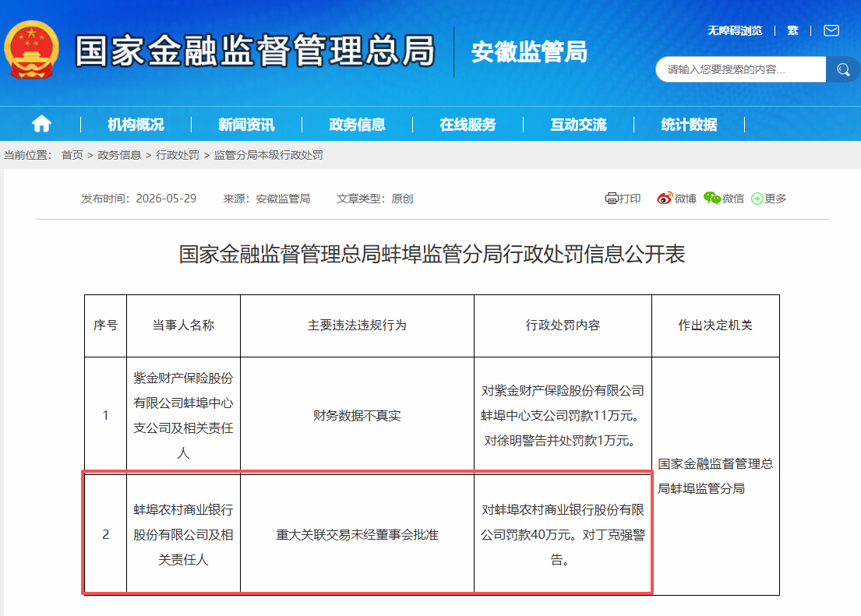Click row number 2 cell
This screenshot has height=616, width=861.
[x=105, y=534]
